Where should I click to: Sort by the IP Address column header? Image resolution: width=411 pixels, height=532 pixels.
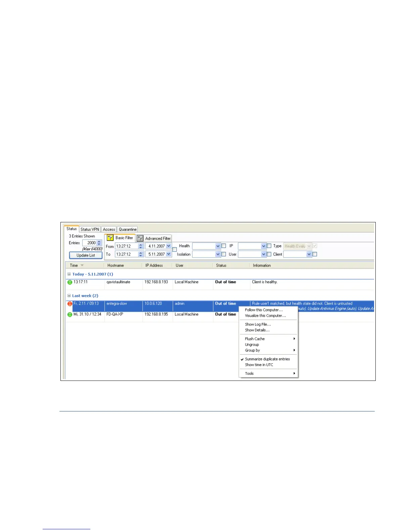pos(154,265)
